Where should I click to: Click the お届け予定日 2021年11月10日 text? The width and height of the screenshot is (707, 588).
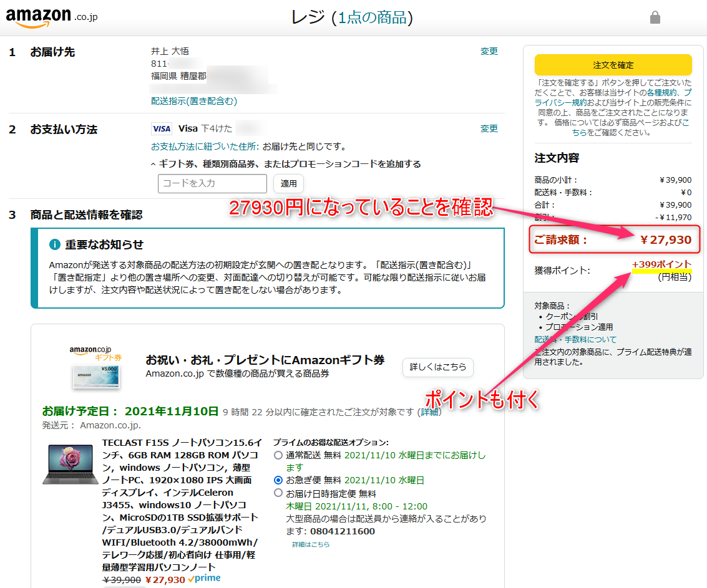point(130,412)
